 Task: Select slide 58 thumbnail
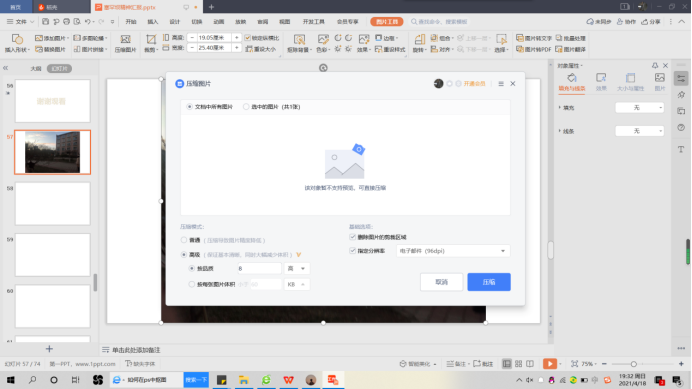(53, 204)
